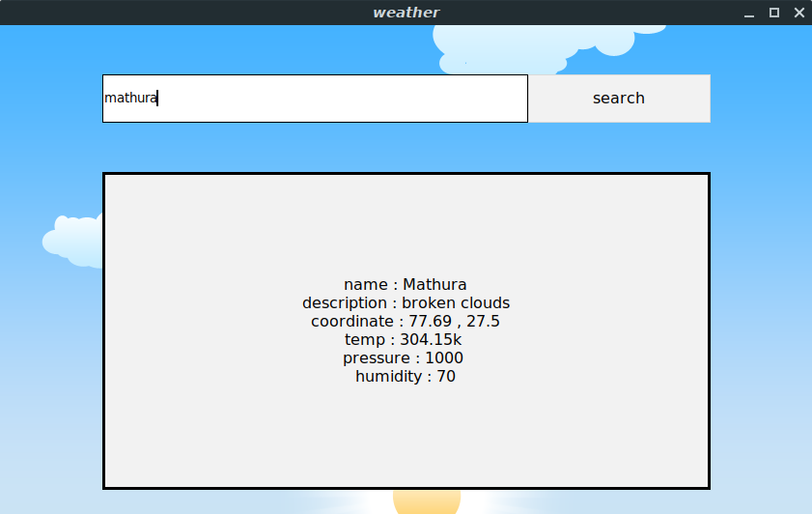Select the 'humidity : 70' line

point(406,376)
